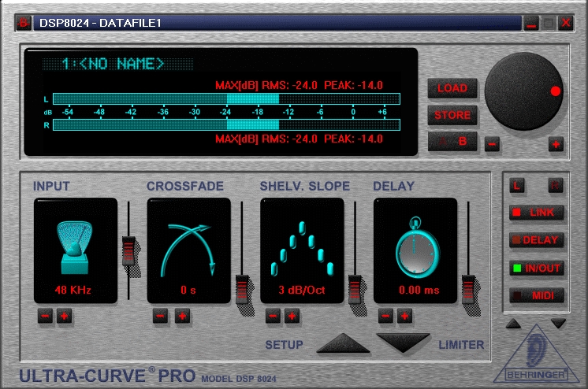This screenshot has width=588, height=389.
Task: Click the LOAD button
Action: [452, 88]
